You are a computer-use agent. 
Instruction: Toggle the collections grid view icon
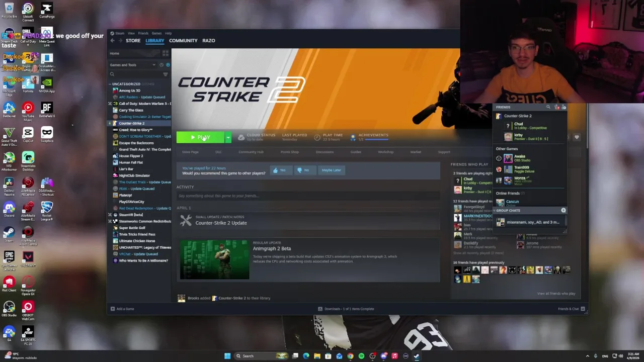(x=166, y=53)
